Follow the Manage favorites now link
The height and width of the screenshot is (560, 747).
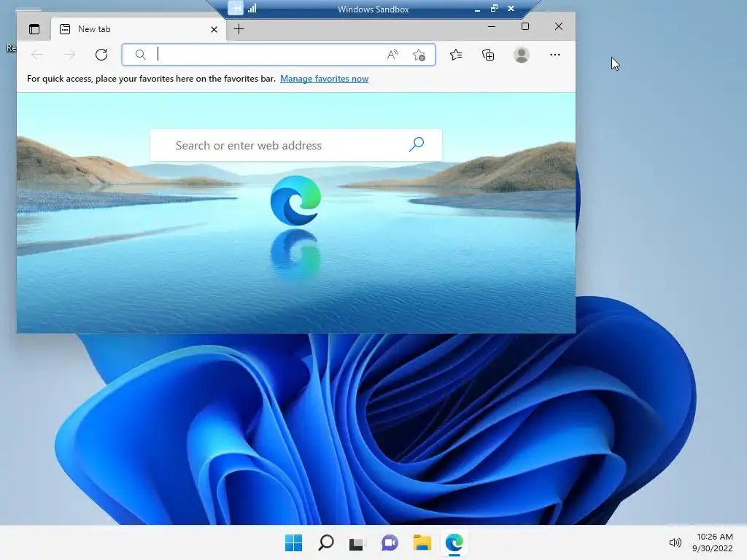[324, 79]
